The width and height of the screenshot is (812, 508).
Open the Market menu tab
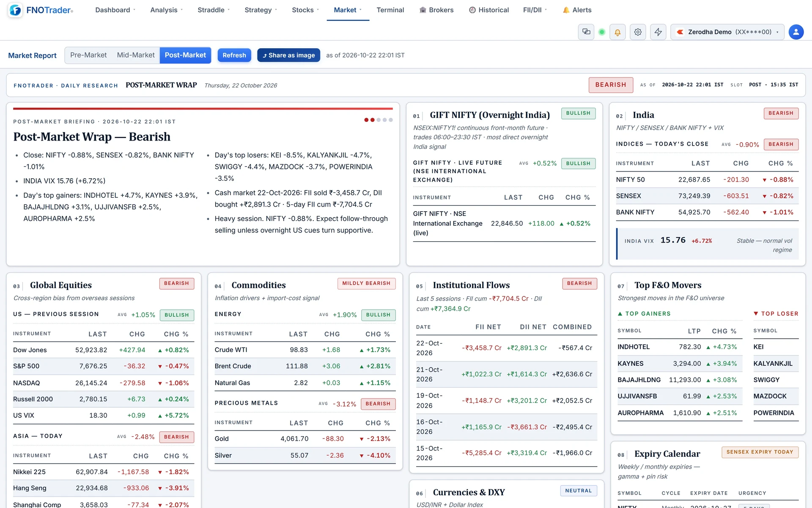point(348,10)
